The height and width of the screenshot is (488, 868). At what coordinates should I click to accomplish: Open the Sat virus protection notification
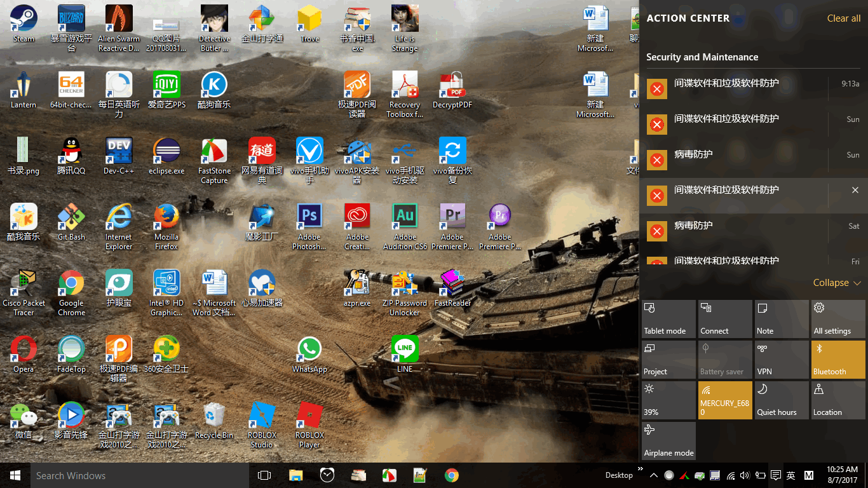[x=754, y=231]
